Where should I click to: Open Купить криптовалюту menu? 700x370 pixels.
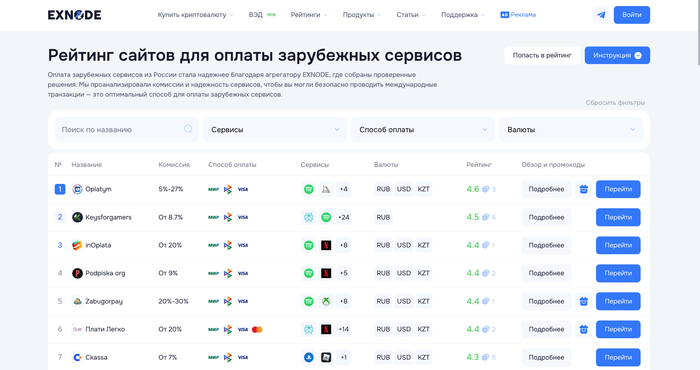click(x=195, y=15)
